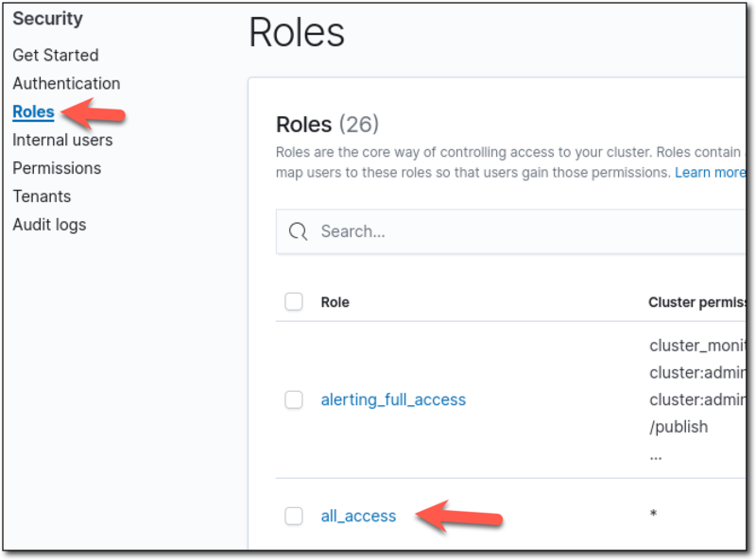Open the Get Started page

(56, 55)
